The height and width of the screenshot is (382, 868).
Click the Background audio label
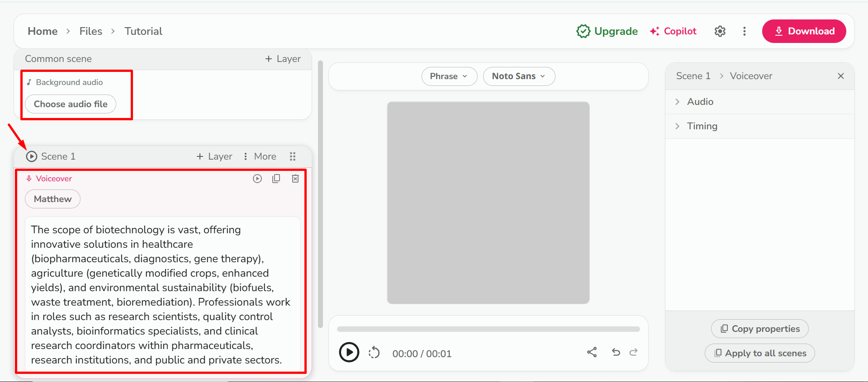point(69,82)
